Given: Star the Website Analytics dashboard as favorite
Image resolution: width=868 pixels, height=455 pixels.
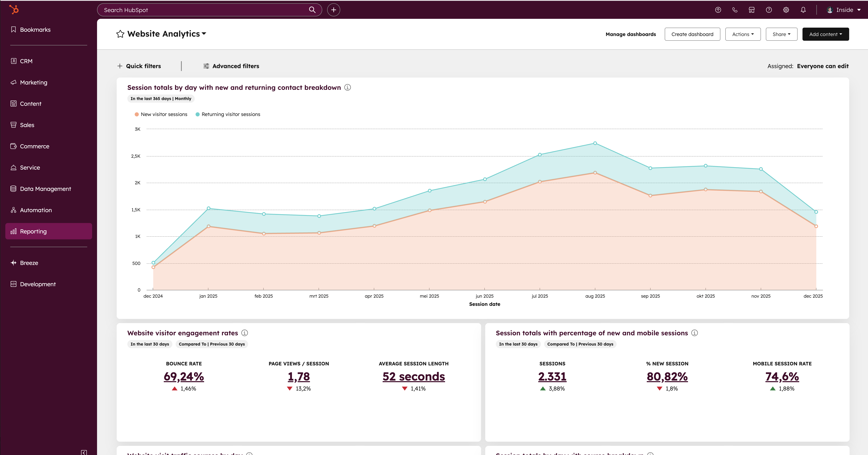Looking at the screenshot, I should click(x=120, y=34).
